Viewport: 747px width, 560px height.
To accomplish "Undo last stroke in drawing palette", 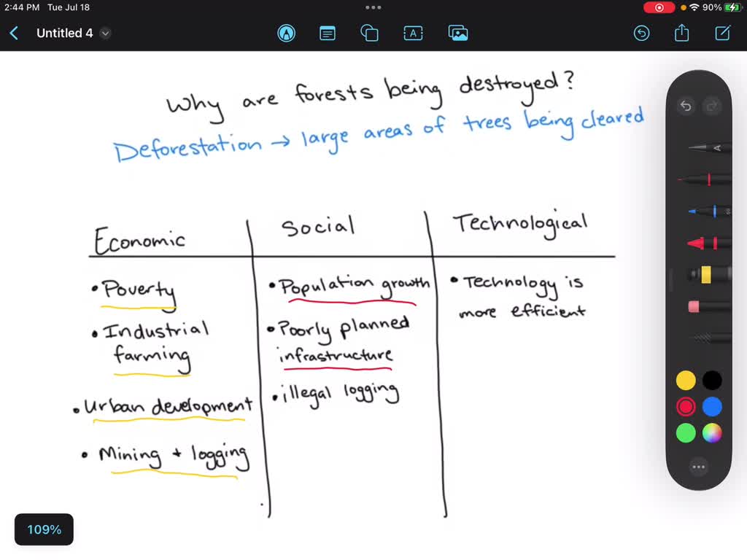I will (x=686, y=106).
